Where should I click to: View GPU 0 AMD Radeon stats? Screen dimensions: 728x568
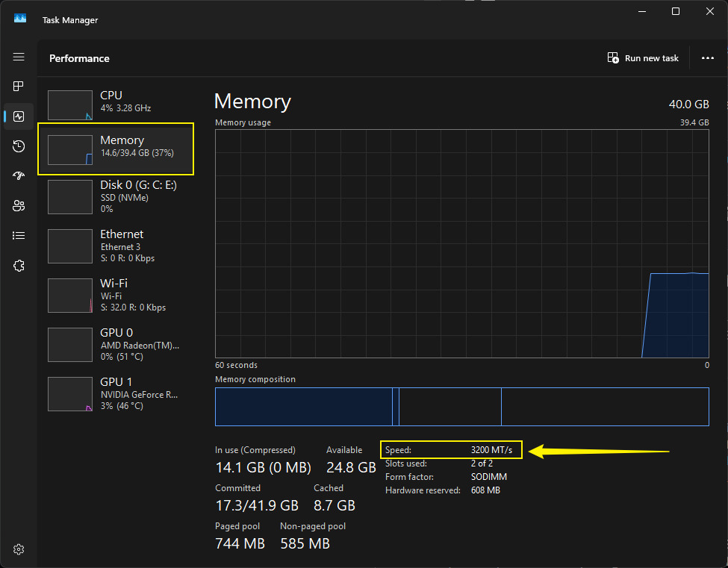point(116,344)
